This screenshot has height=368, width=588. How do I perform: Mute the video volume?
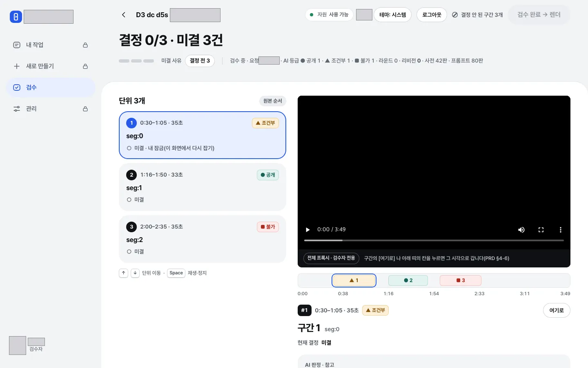521,230
